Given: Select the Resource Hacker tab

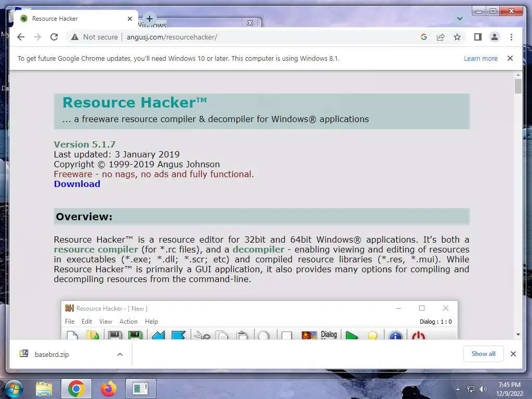Looking at the screenshot, I should click(x=76, y=19).
